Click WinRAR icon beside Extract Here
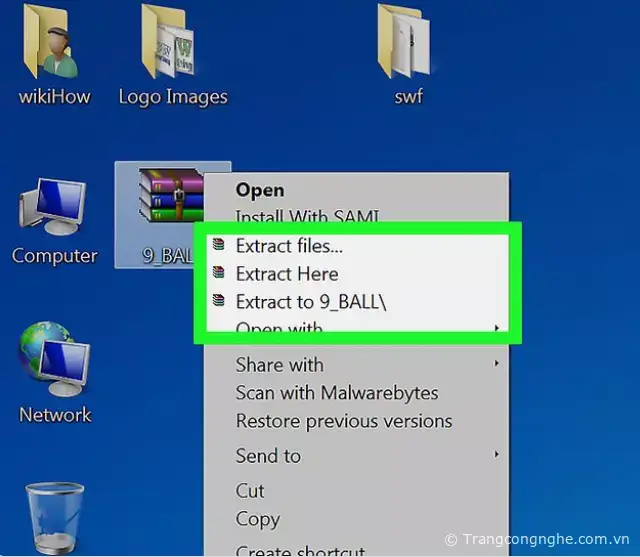 tap(219, 273)
